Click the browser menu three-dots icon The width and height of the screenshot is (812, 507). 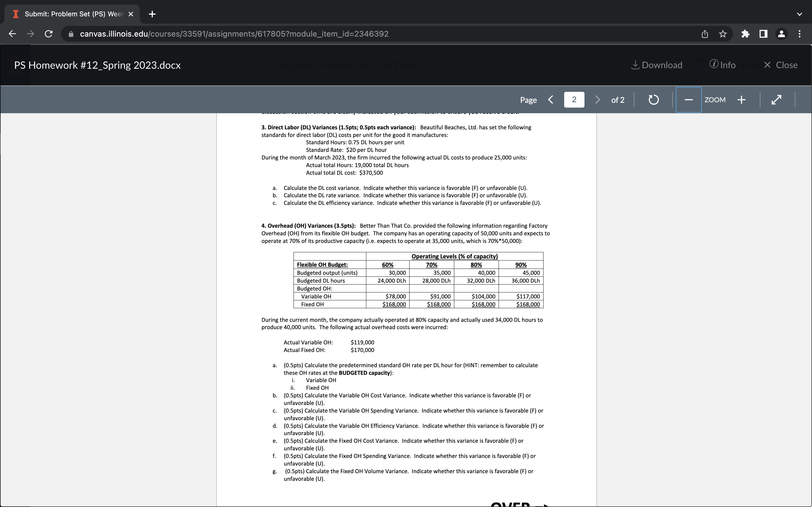tap(801, 33)
